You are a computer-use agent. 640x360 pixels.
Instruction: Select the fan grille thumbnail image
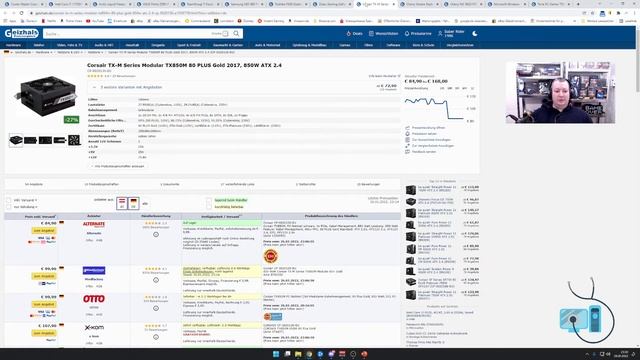[x=74, y=140]
